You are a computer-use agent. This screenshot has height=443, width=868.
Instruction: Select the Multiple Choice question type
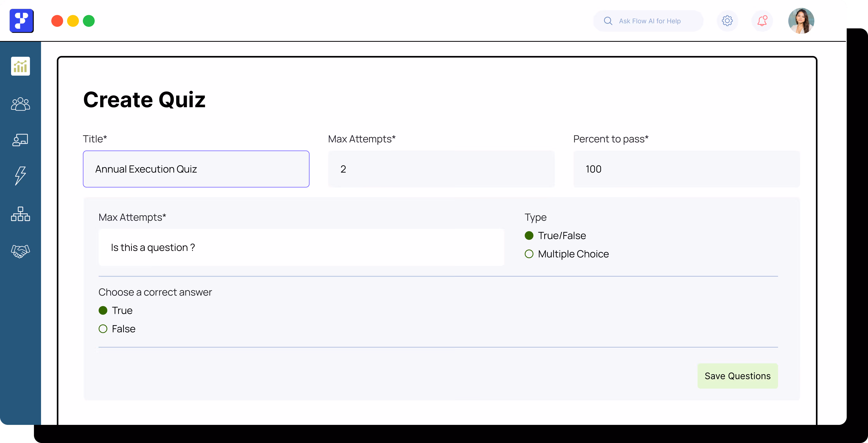(x=529, y=254)
